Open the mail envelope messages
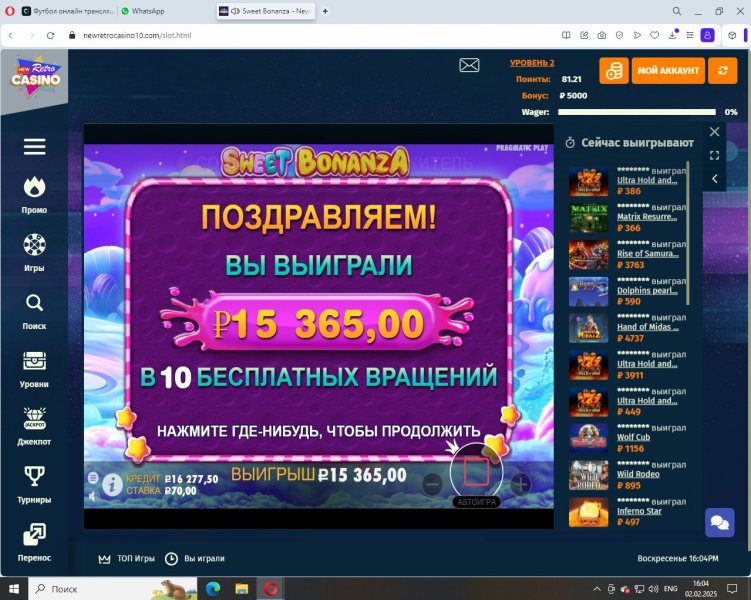 coord(469,65)
